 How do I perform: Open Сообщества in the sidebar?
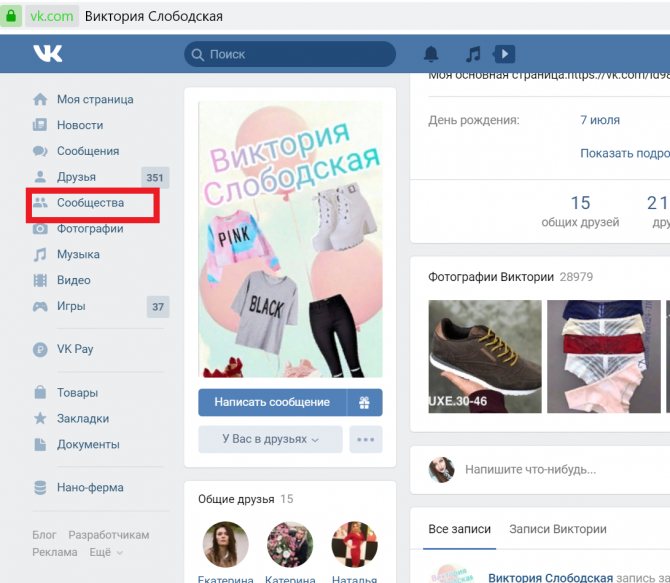coord(91,203)
